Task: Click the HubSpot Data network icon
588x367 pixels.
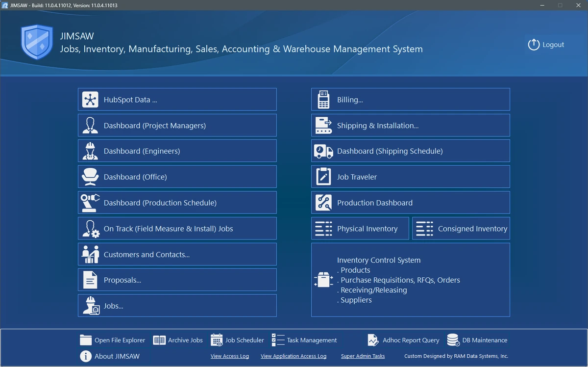Action: [x=90, y=100]
